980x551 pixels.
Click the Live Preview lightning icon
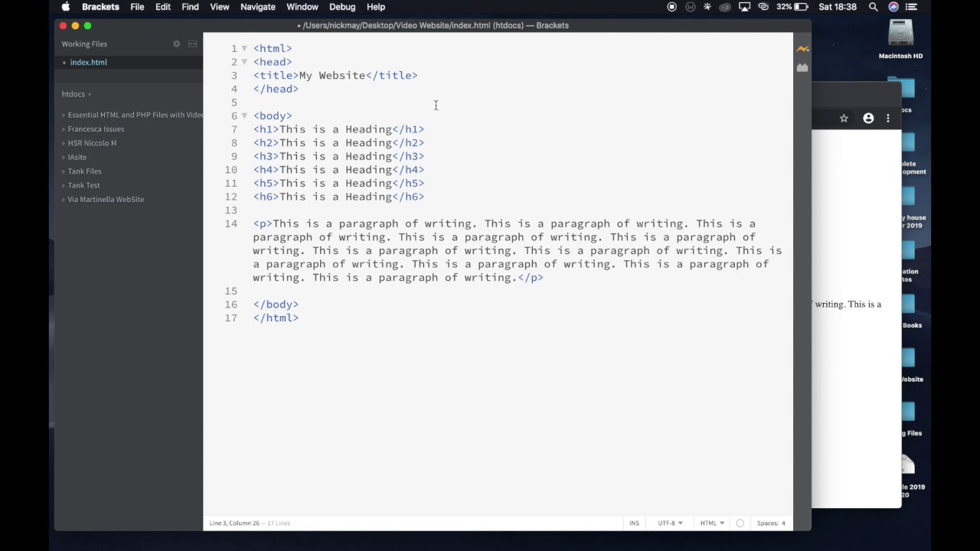click(802, 49)
